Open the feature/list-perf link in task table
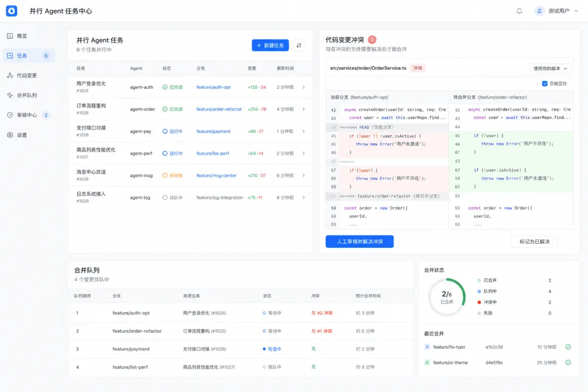The height and width of the screenshot is (392, 588). pos(213,154)
